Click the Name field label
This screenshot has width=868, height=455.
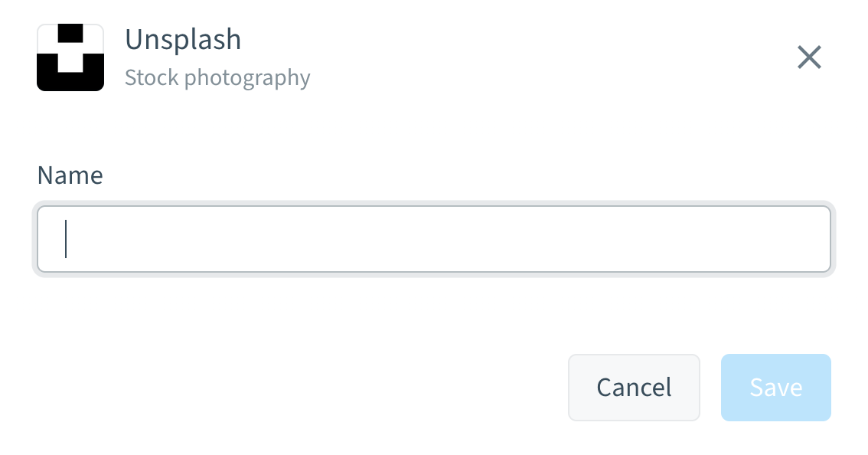(x=70, y=175)
